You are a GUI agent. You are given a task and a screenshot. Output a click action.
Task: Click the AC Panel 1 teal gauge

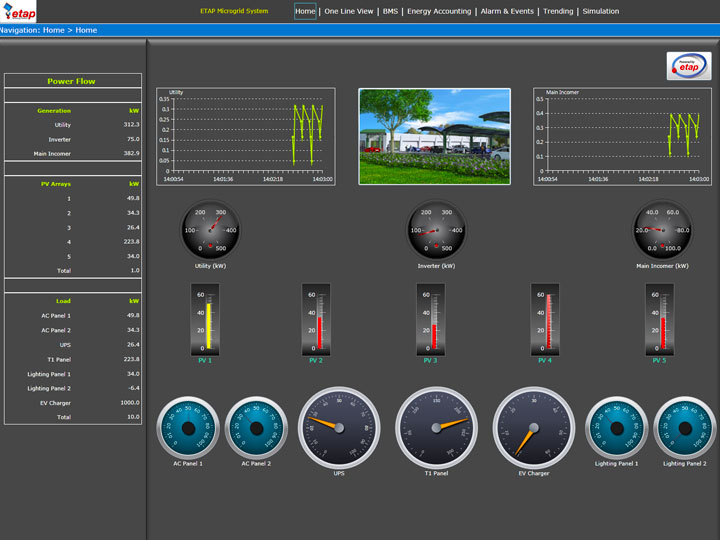coord(188,428)
